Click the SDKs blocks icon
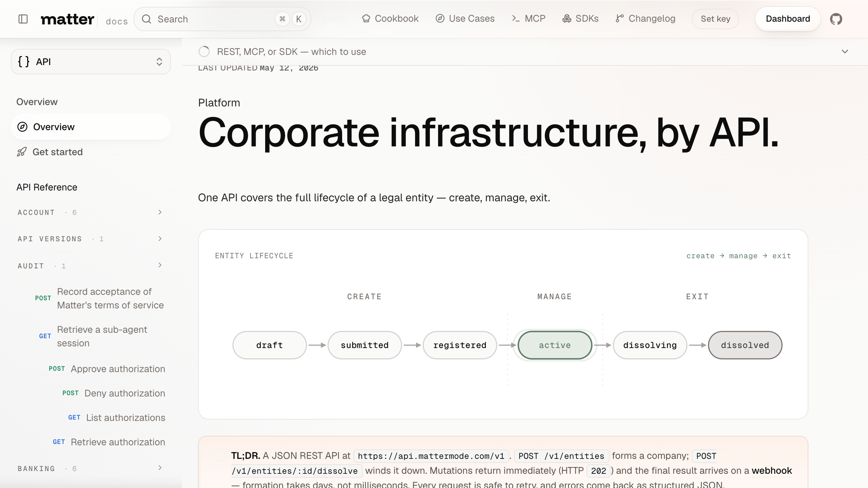 tap(567, 19)
